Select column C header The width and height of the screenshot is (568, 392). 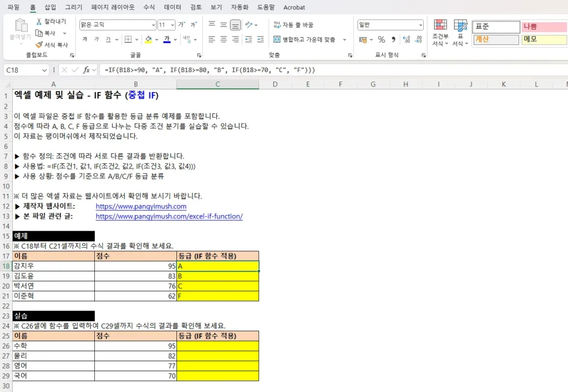coord(217,84)
